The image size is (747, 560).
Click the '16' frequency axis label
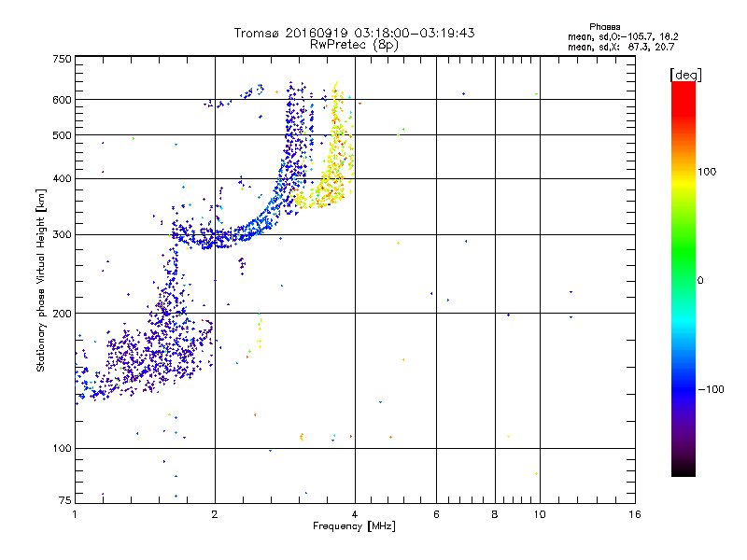click(x=635, y=514)
